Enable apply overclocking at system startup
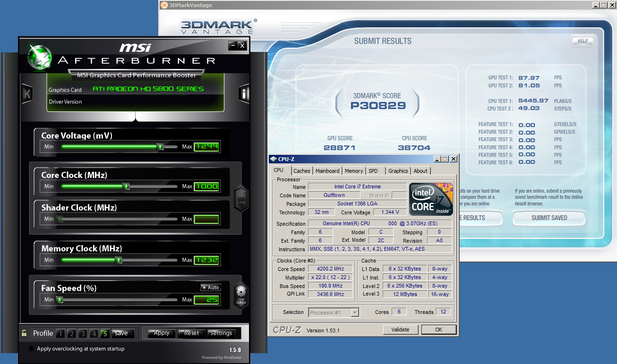617x364 pixels. 31,349
